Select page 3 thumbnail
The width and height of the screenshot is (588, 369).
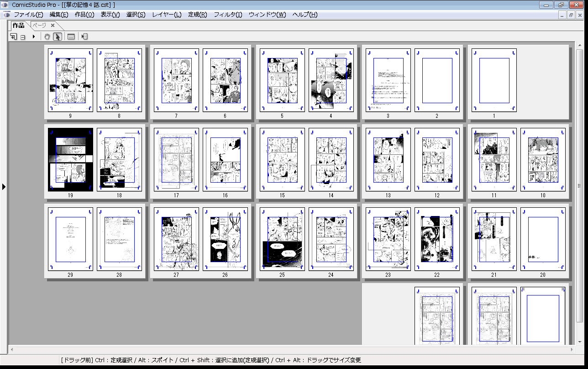(388, 80)
